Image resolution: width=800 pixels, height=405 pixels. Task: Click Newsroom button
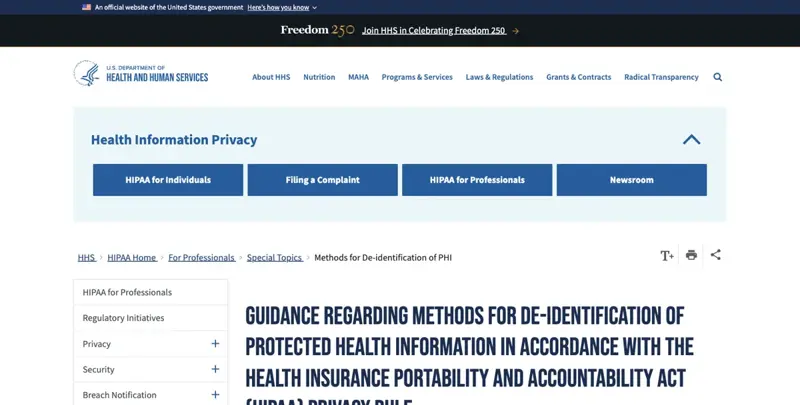point(632,180)
